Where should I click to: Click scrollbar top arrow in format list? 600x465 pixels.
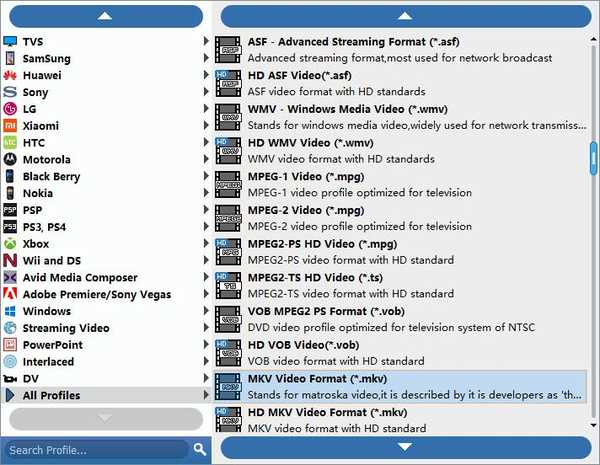coord(593,39)
